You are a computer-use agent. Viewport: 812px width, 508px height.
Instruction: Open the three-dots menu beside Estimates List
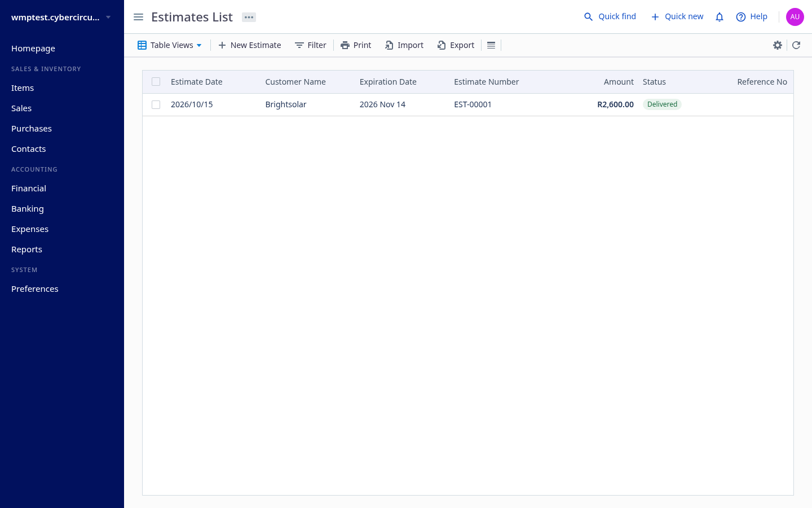click(x=249, y=17)
